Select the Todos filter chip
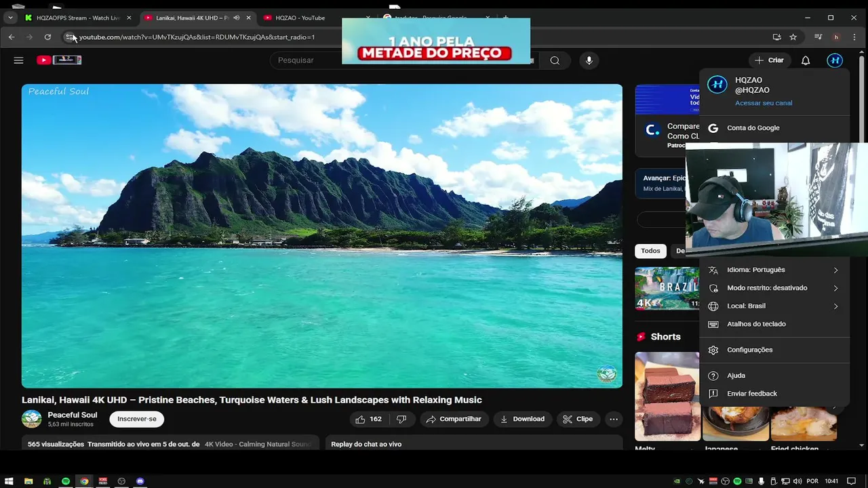 (650, 251)
